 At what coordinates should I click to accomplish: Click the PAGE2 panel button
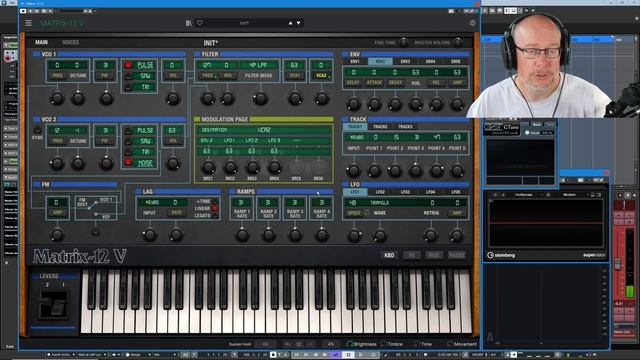point(456,255)
